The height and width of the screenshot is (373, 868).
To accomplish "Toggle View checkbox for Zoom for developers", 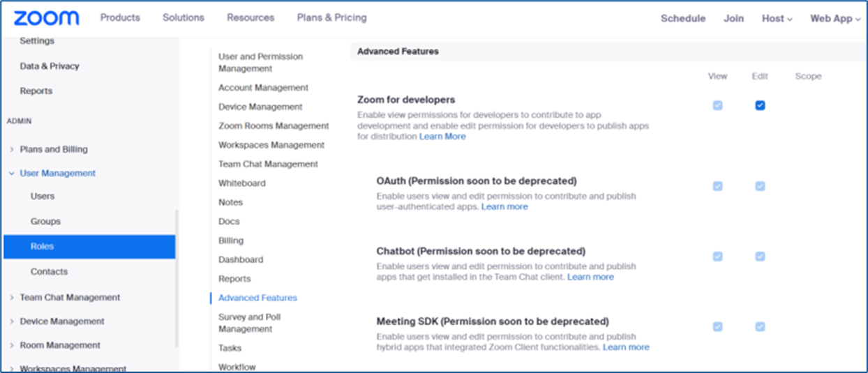I will 717,105.
